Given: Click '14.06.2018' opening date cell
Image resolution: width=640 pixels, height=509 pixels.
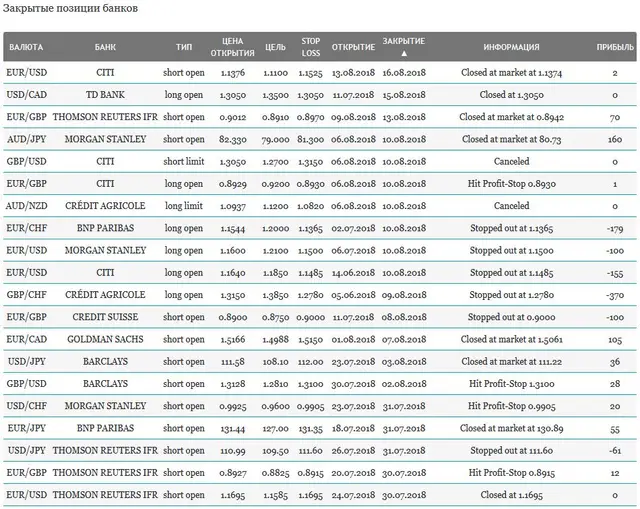Looking at the screenshot, I should (353, 273).
